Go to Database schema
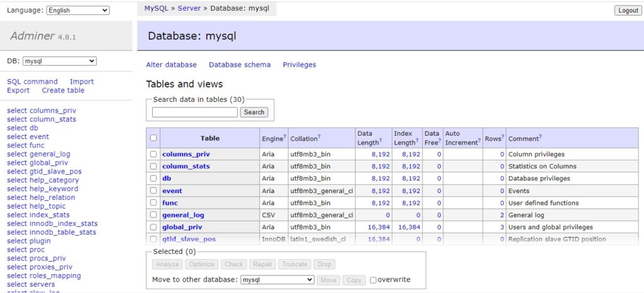 point(240,65)
